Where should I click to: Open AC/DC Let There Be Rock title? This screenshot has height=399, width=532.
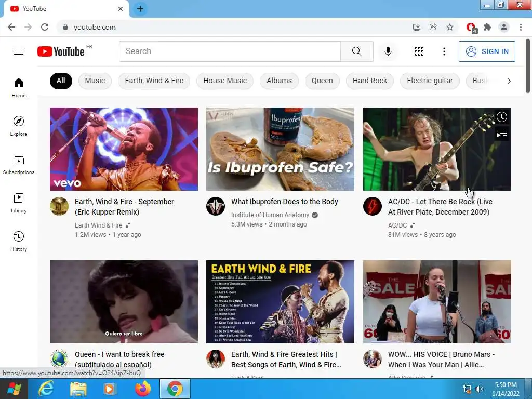tap(440, 207)
